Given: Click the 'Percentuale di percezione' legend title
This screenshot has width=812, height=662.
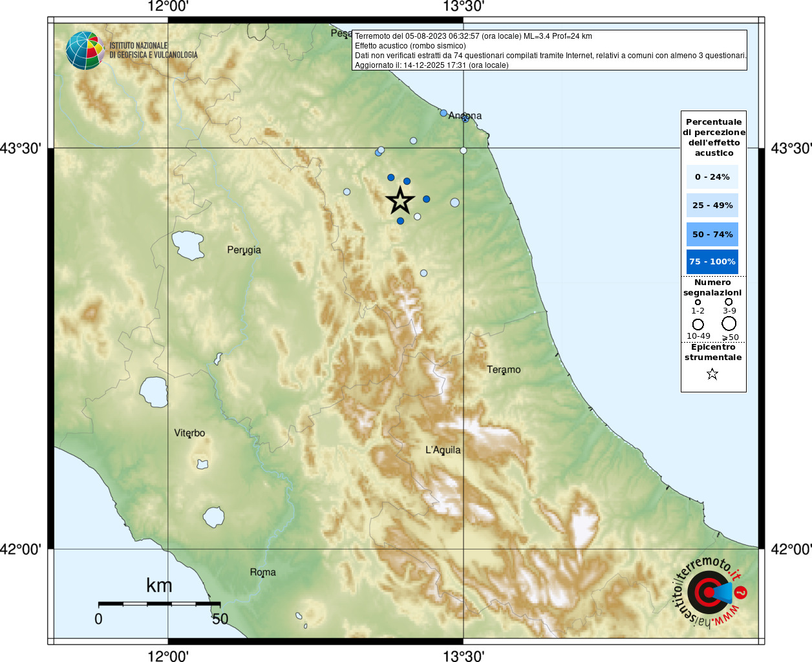Looking at the screenshot, I should (714, 137).
